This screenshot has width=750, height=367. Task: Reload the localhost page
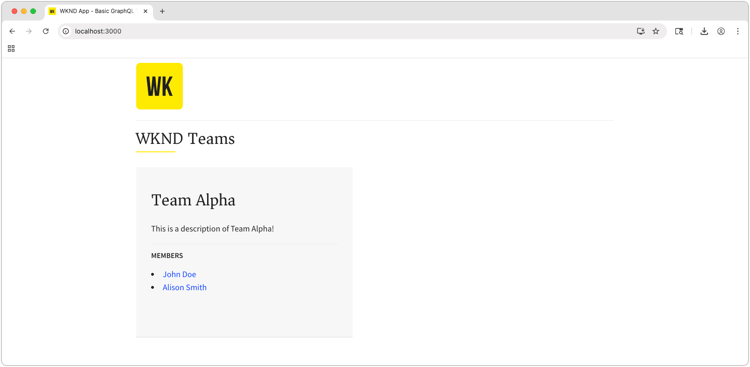tap(45, 31)
